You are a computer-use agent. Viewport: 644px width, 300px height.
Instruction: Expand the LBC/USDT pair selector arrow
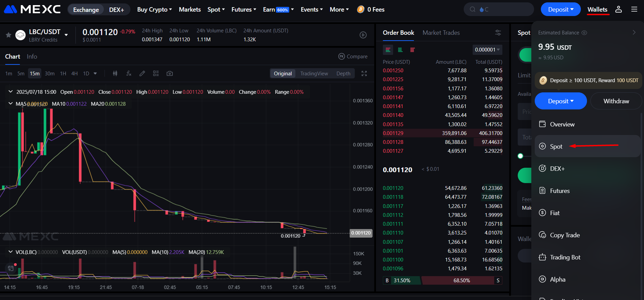[66, 35]
